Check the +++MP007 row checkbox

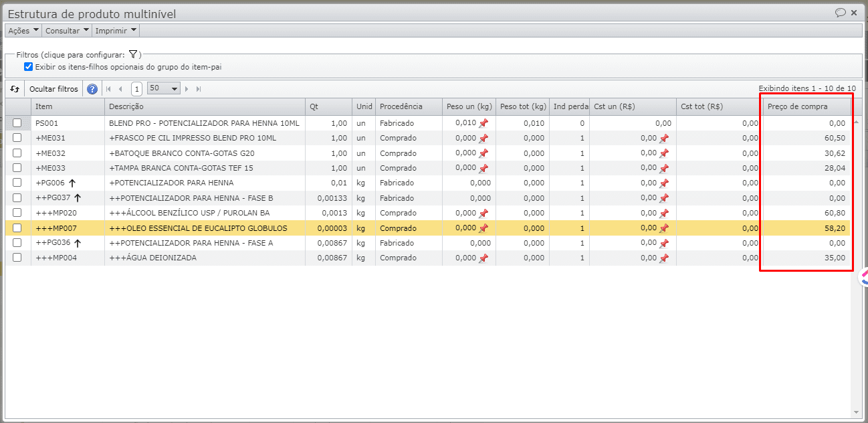coord(17,228)
